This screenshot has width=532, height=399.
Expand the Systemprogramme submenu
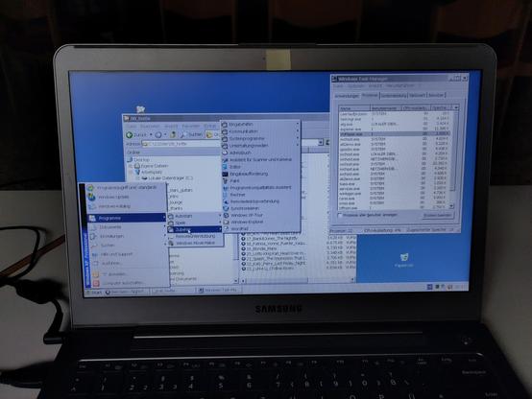pyautogui.click(x=260, y=139)
